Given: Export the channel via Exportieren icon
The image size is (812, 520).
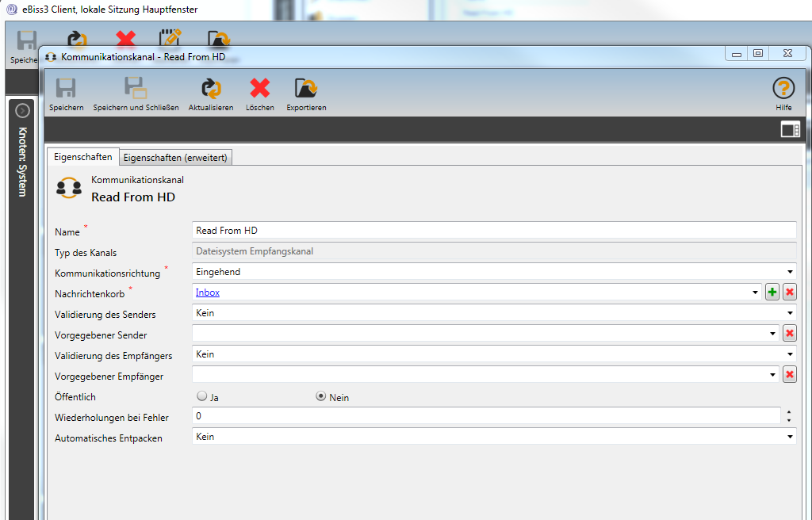Looking at the screenshot, I should [305, 89].
